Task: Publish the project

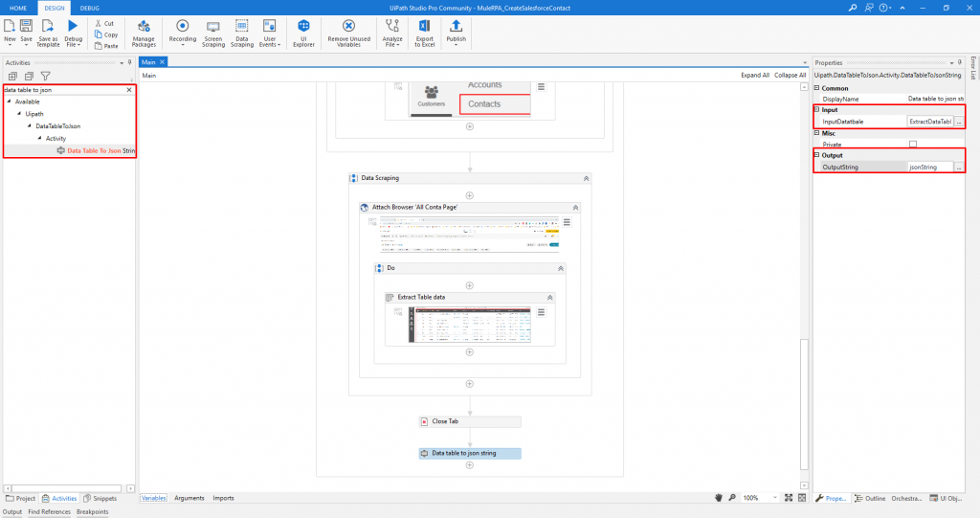Action: (457, 33)
